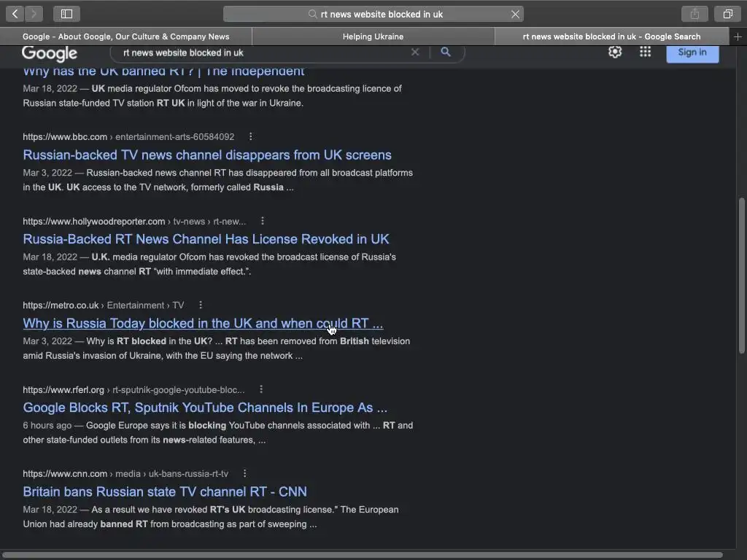Open 'Russia-Backed RT News Channel Has License Revoked' link
Viewport: 747px width, 560px height.
[x=206, y=239]
